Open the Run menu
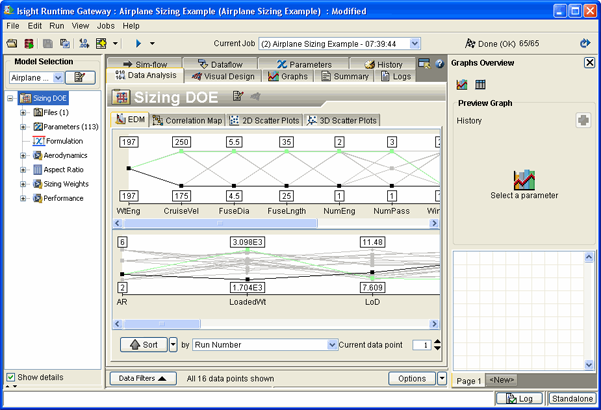The height and width of the screenshot is (410, 601). point(57,26)
